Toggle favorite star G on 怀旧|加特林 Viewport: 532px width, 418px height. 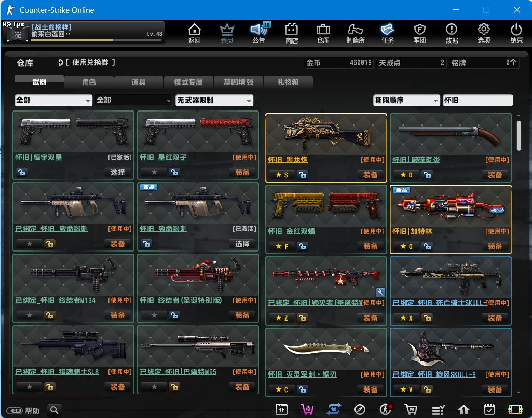coord(406,246)
